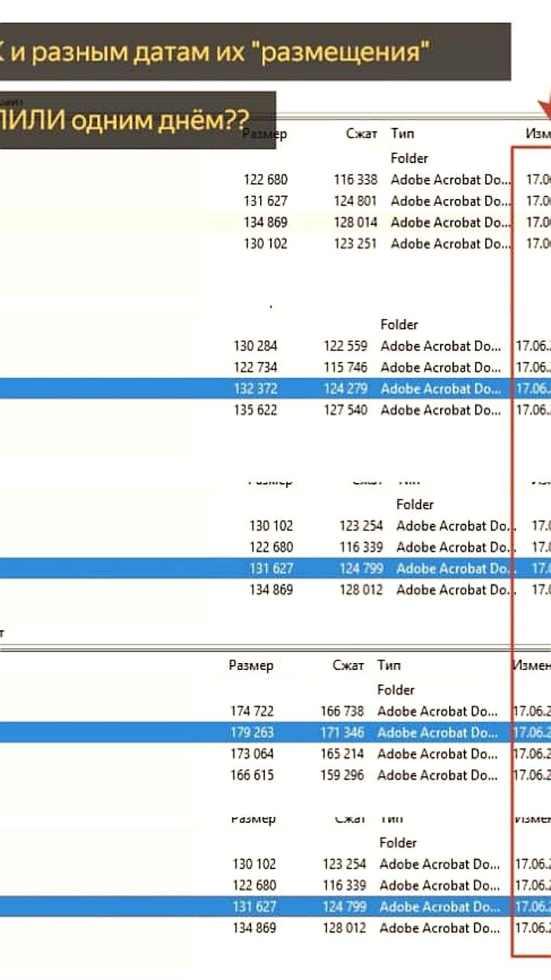
Task: Click Adobe Acrobat type in 130 284 row
Action: pyautogui.click(x=440, y=346)
